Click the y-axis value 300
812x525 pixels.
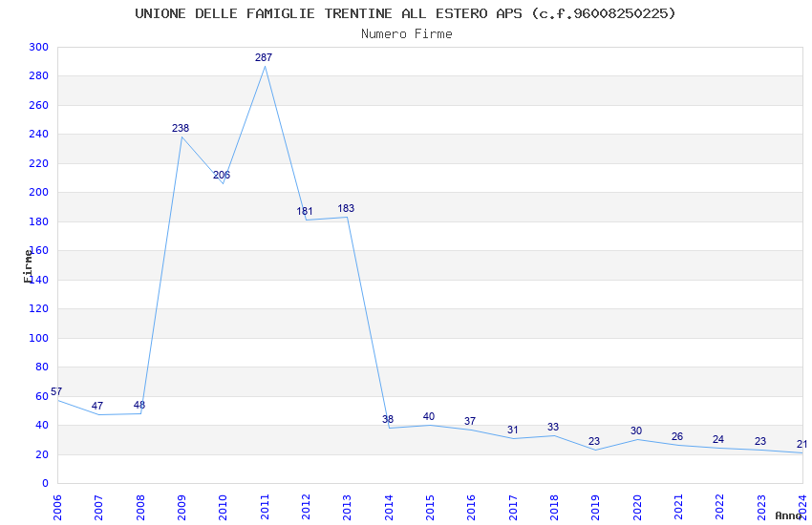click(39, 47)
